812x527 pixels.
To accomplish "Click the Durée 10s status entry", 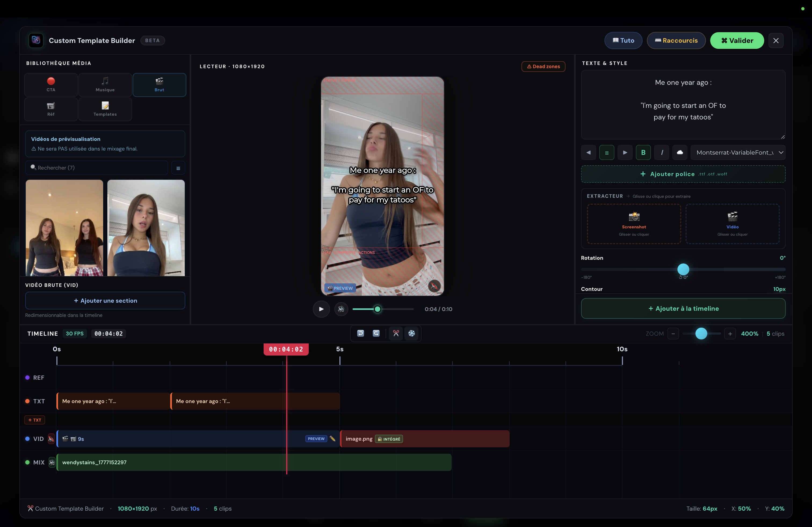I will [185, 508].
